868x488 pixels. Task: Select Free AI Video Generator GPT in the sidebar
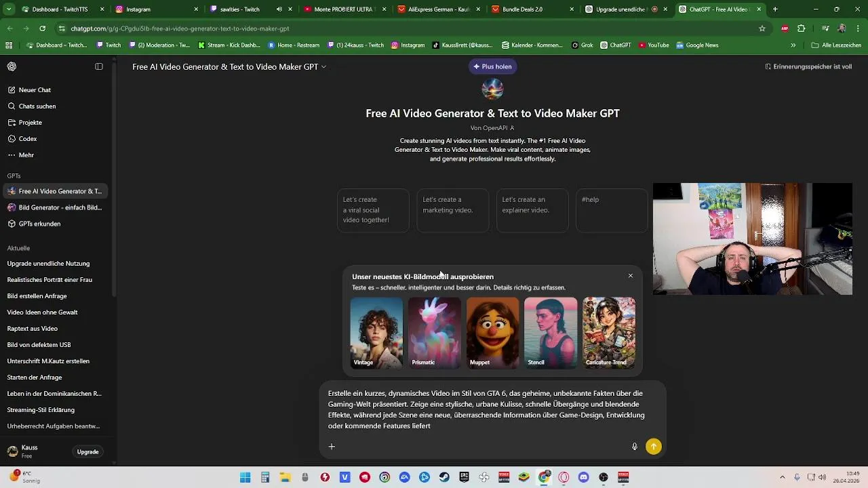point(55,191)
